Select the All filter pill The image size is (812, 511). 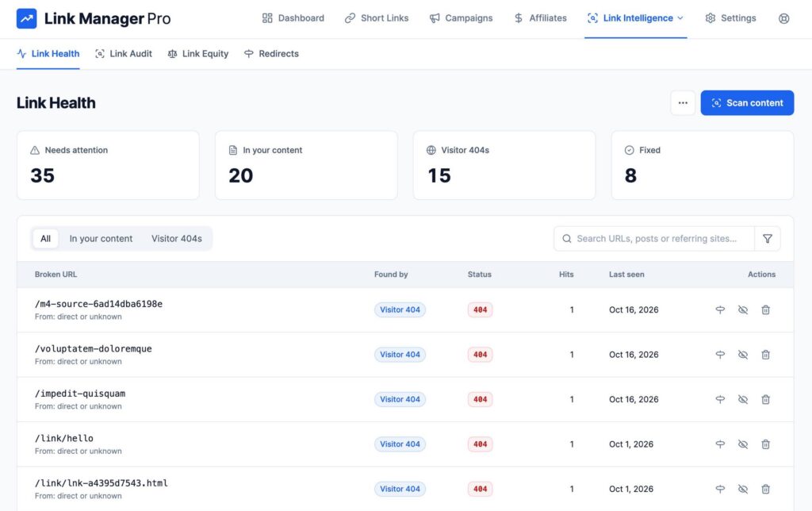[45, 238]
